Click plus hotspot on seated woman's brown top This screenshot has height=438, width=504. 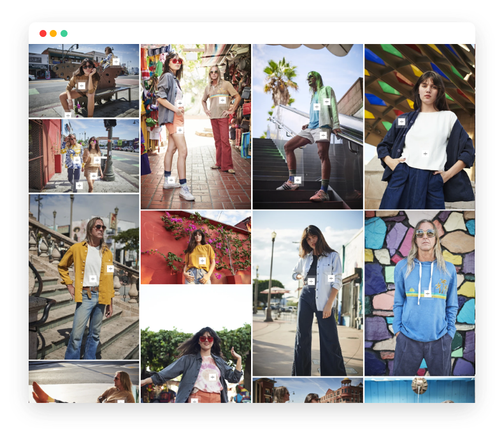coord(82,85)
